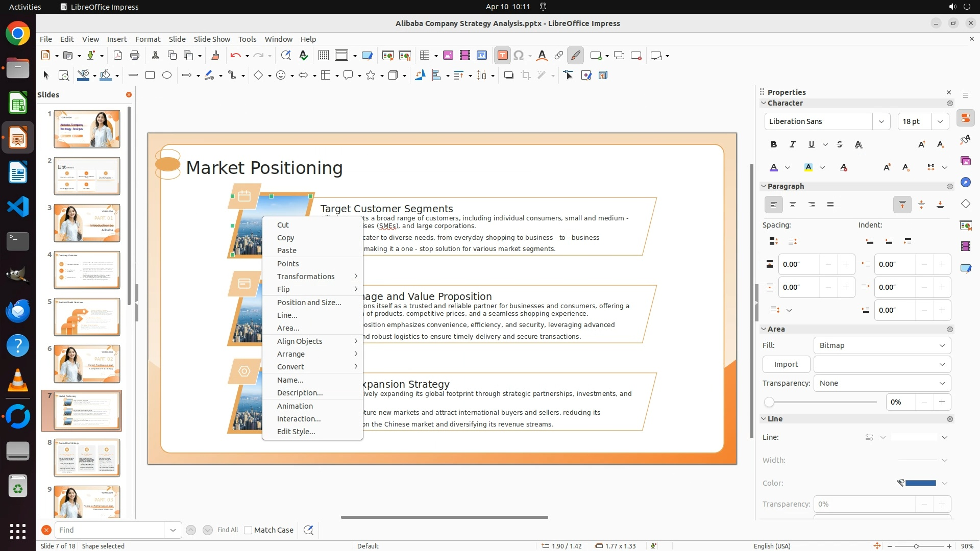
Task: Collapse the Paragraph section expander
Action: pyautogui.click(x=764, y=186)
